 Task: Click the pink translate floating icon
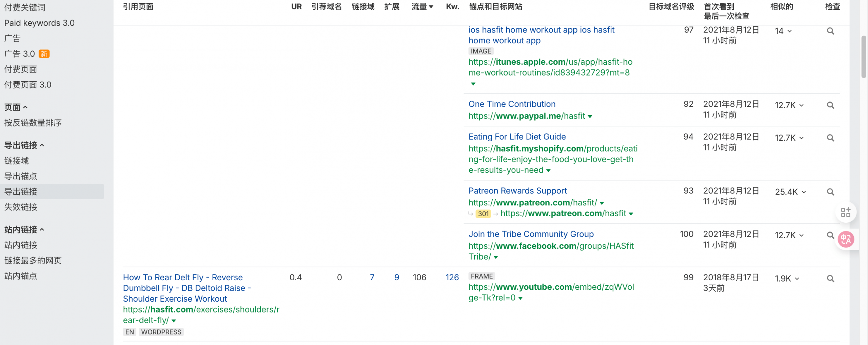(x=846, y=239)
